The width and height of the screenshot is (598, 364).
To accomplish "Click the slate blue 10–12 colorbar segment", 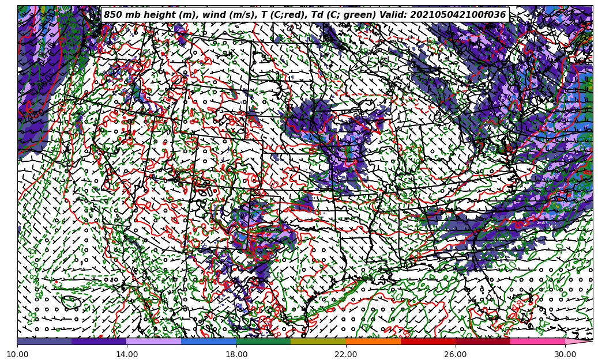I will tap(44, 341).
